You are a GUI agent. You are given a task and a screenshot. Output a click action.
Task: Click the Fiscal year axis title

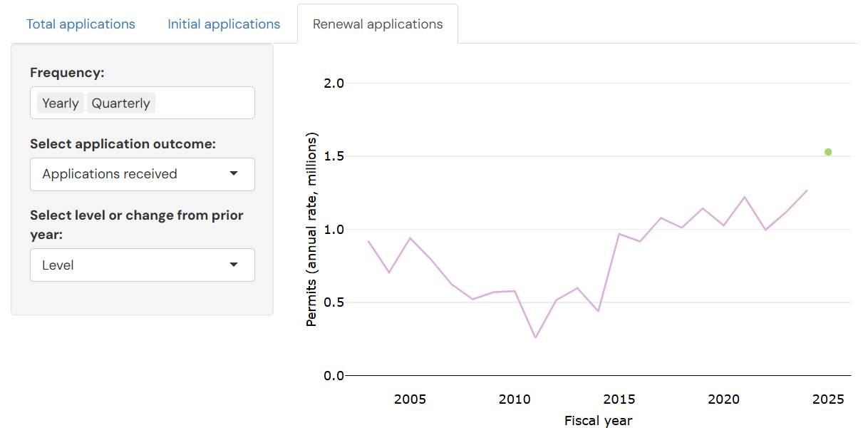598,420
